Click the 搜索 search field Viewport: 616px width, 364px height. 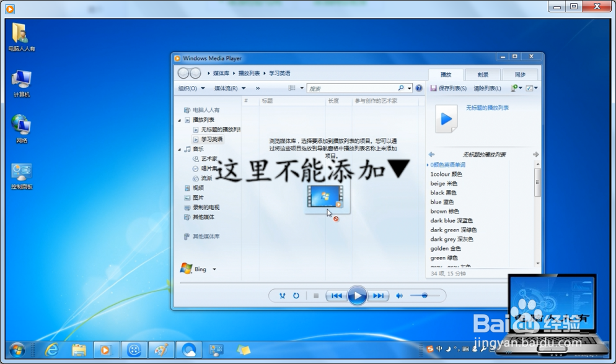coord(353,89)
